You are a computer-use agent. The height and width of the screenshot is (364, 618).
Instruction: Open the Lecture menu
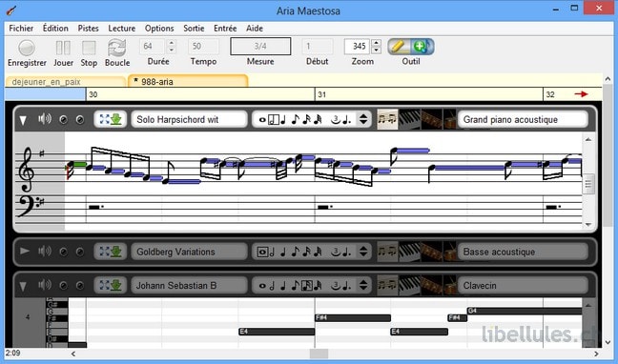point(122,29)
